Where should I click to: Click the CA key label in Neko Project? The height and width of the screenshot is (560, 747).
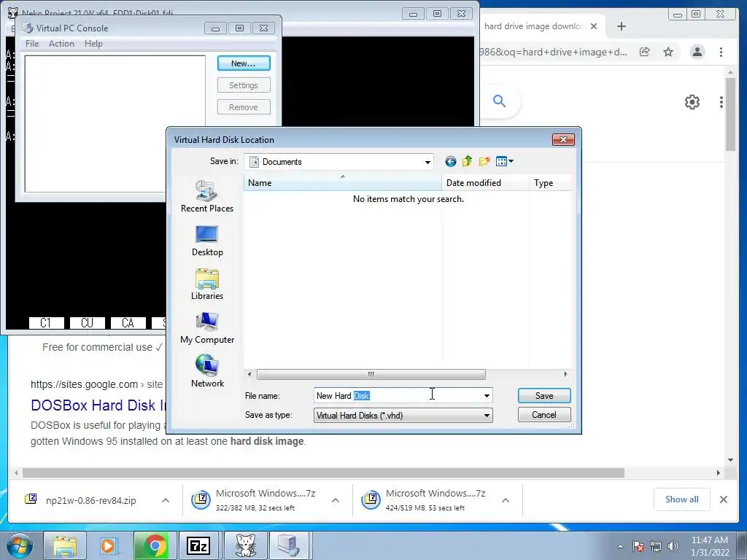tap(128, 323)
